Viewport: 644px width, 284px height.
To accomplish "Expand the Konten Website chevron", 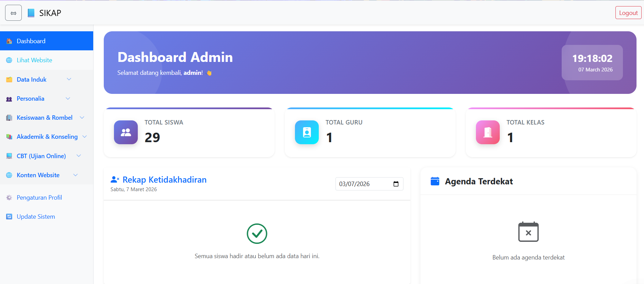I will coord(76,175).
